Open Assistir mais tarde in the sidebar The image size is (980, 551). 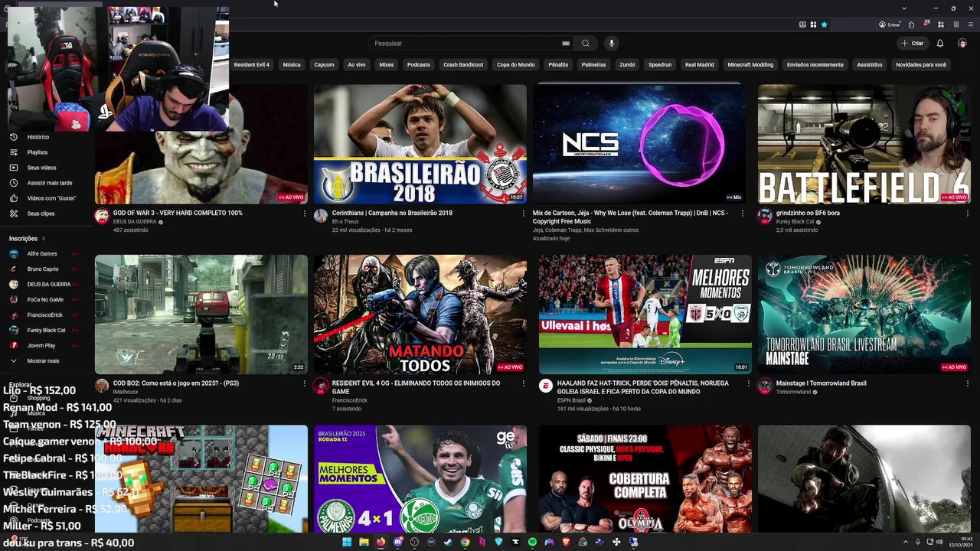point(50,183)
